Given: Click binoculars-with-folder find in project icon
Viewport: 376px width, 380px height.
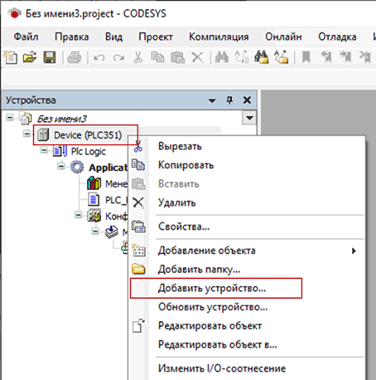Looking at the screenshot, I should point(262,57).
